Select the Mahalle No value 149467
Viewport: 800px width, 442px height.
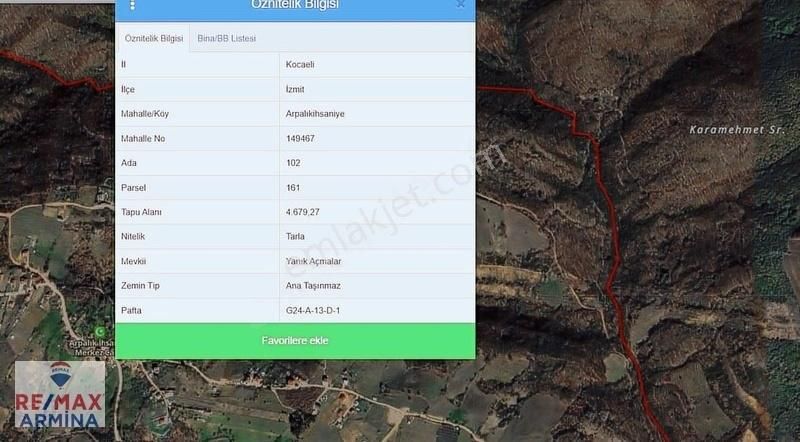tap(300, 138)
